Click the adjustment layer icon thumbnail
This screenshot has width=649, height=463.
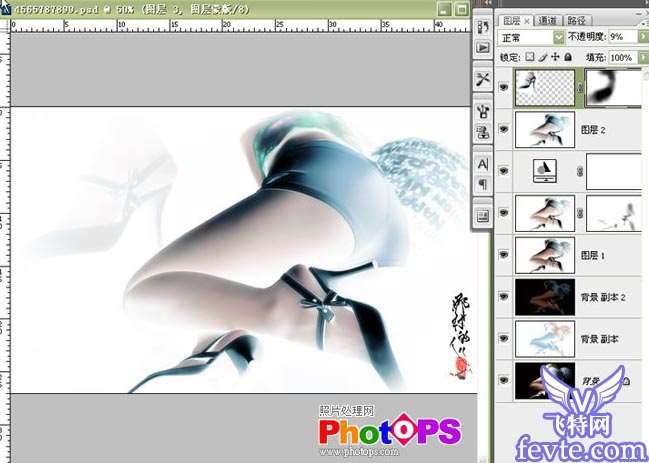click(x=544, y=171)
